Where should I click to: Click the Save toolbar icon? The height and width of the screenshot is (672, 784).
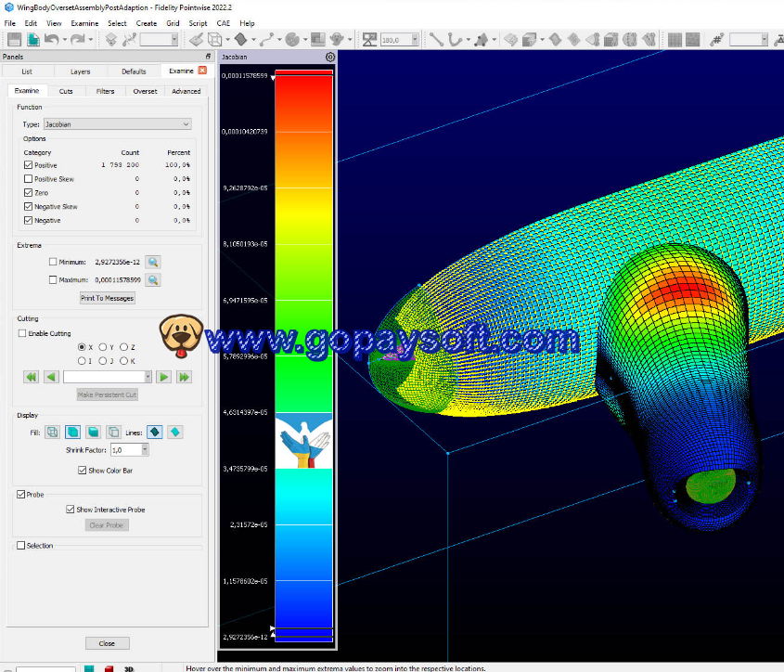click(x=15, y=39)
